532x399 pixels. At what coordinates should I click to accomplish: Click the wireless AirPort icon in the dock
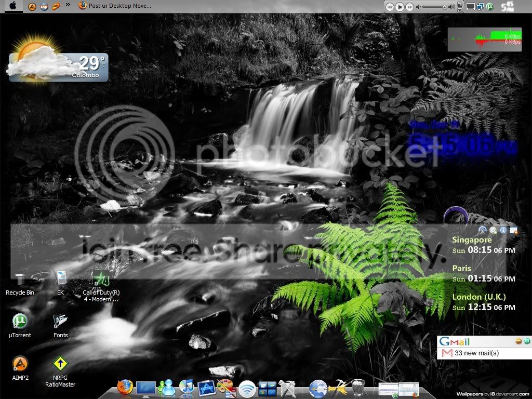tap(247, 389)
